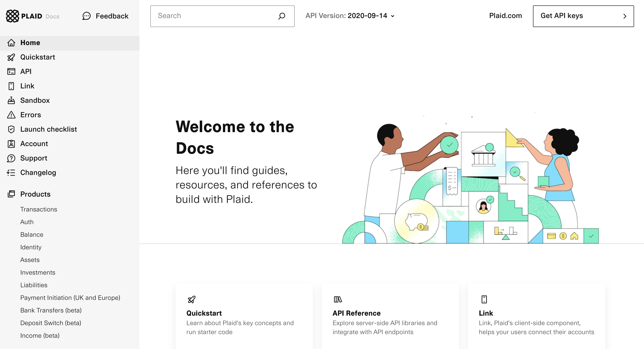Open the API Version dropdown

[x=350, y=16]
